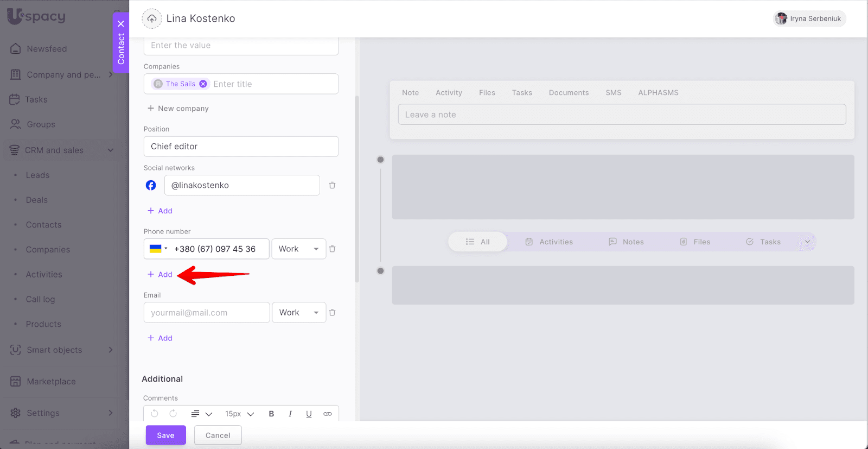Delete the email row with trash icon
The width and height of the screenshot is (868, 449).
(332, 313)
